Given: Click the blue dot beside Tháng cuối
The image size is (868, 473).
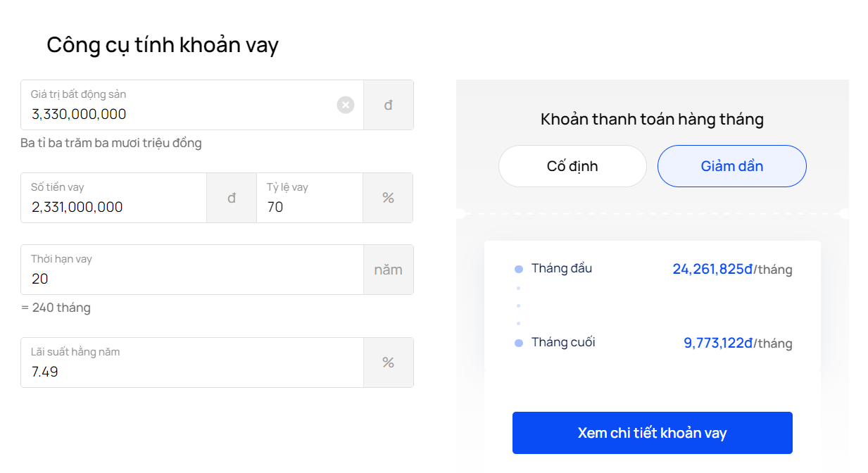Looking at the screenshot, I should (519, 343).
